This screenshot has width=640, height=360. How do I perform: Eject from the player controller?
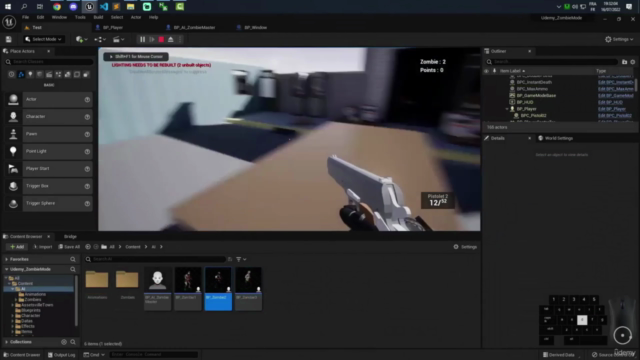(171, 39)
